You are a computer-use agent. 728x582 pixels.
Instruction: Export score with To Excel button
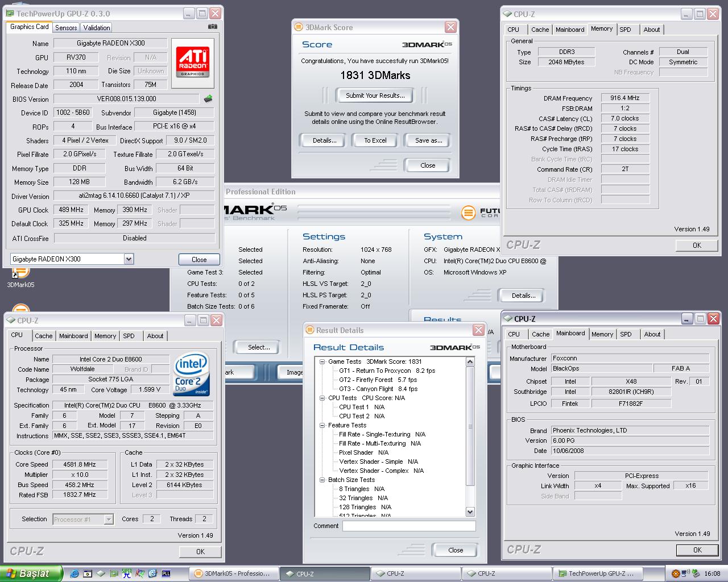pos(375,140)
